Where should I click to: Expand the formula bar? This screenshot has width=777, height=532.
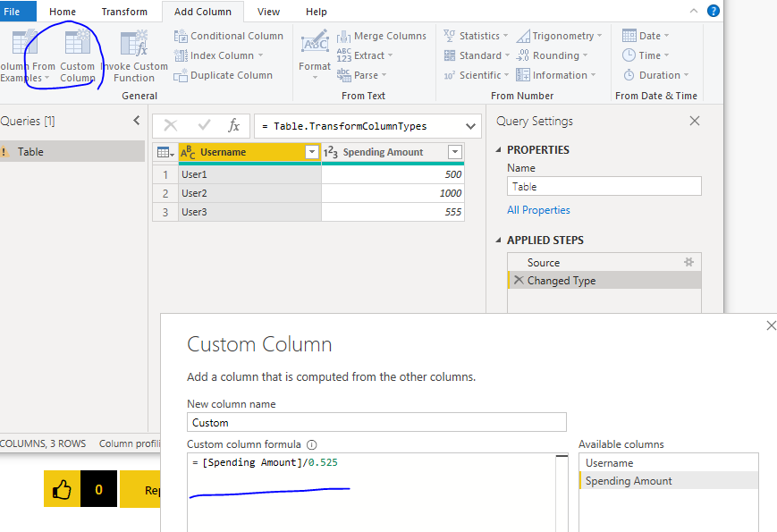470,126
